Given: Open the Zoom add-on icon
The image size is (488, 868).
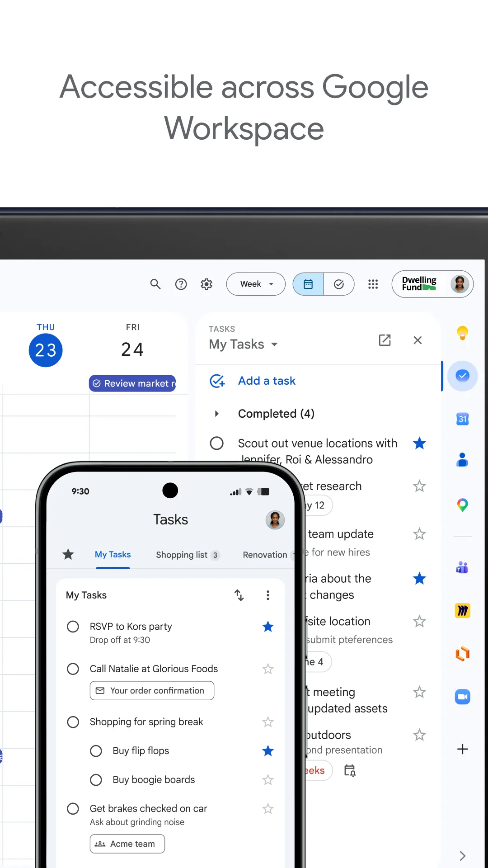Looking at the screenshot, I should [462, 697].
